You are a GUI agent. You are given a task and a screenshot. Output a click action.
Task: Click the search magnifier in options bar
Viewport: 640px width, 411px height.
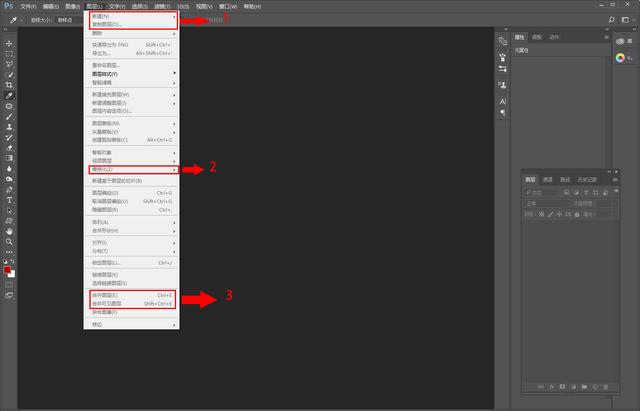pos(611,20)
